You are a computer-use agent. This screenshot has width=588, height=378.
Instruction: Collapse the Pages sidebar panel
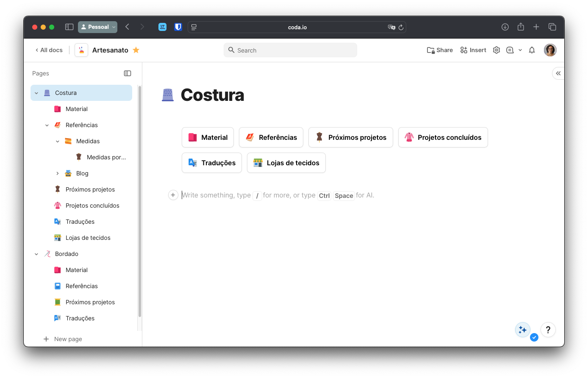(128, 73)
